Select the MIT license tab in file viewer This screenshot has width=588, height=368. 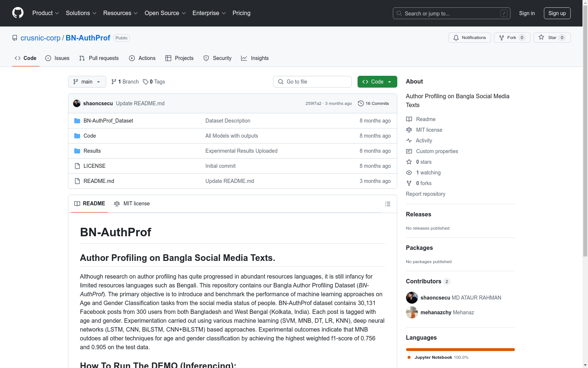tap(132, 204)
